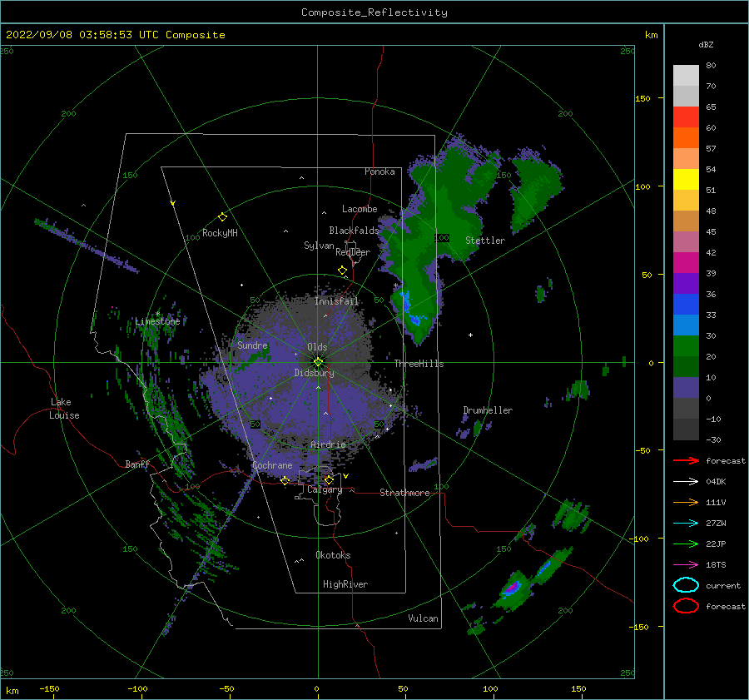Click the cyan 27ZW arrow icon

tap(686, 524)
